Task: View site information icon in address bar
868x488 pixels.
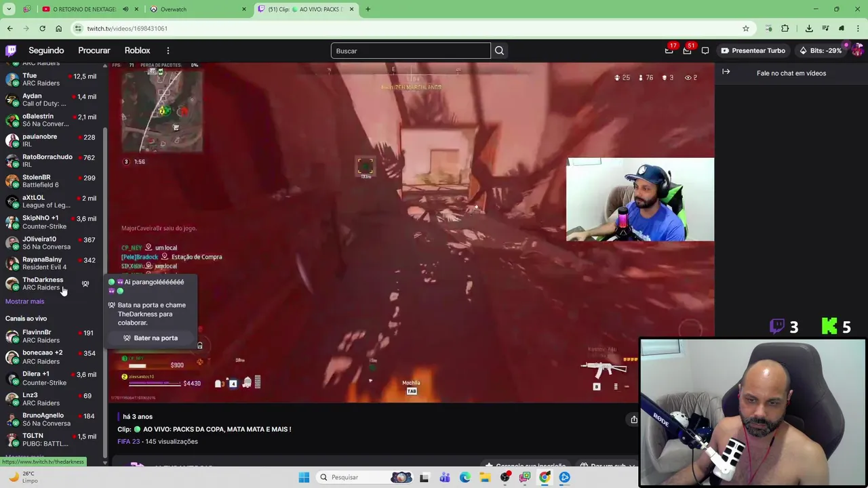Action: 79,28
